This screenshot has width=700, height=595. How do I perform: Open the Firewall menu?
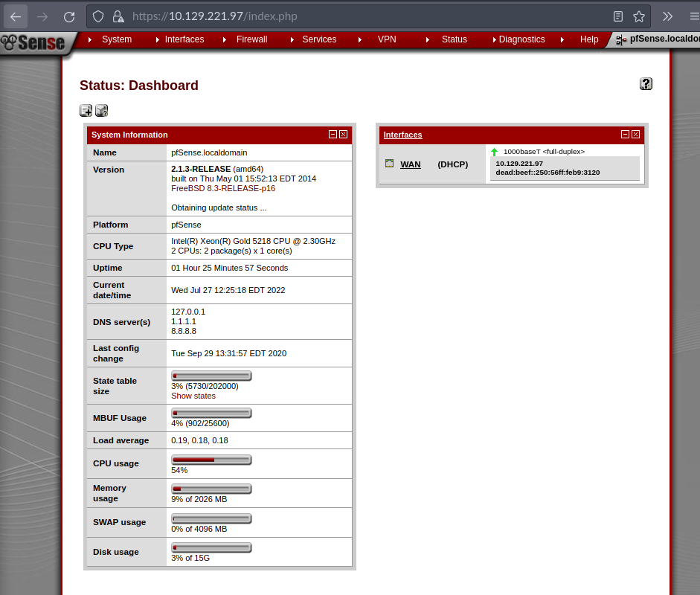tap(251, 39)
